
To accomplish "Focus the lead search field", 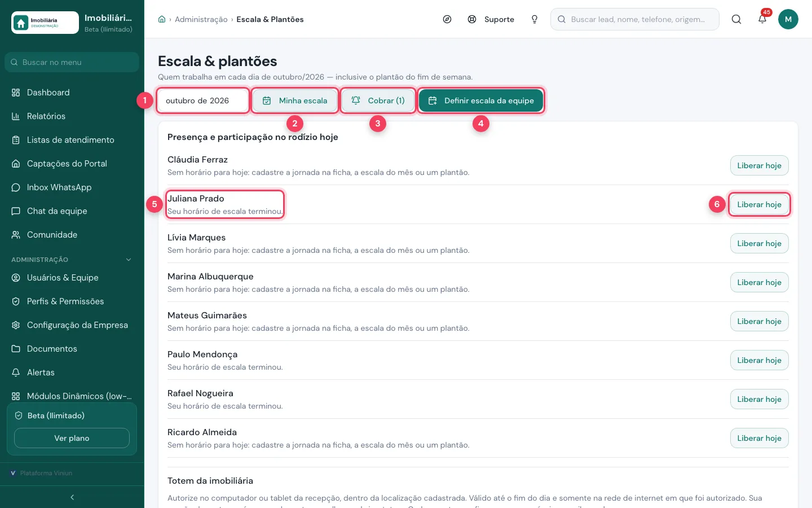I will click(635, 19).
